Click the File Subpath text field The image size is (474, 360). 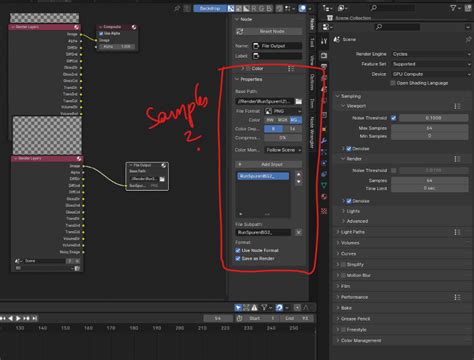[x=263, y=232]
